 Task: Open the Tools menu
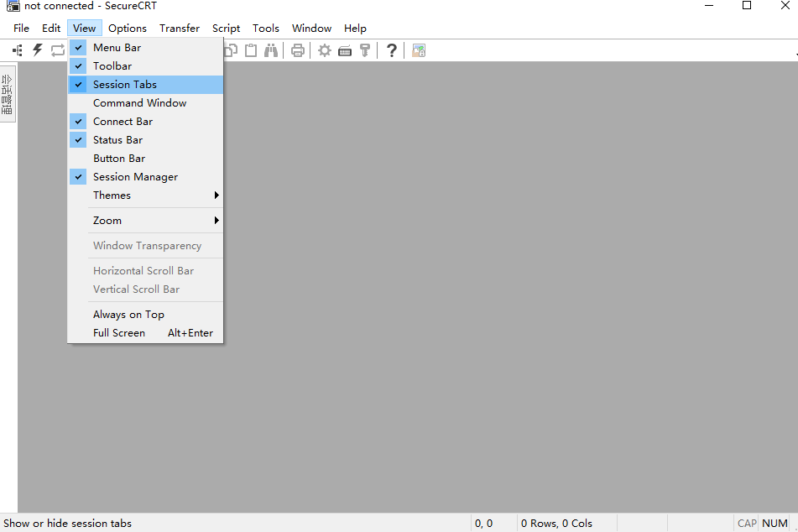click(x=266, y=29)
